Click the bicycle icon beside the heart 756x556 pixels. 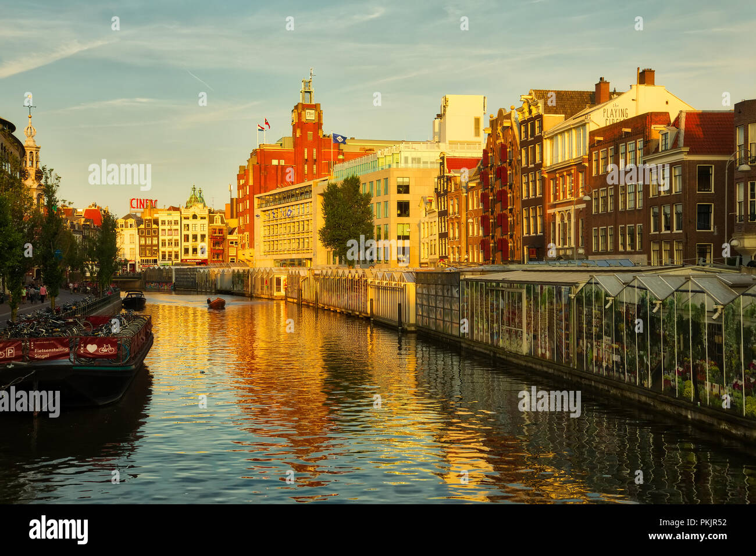click(x=107, y=349)
